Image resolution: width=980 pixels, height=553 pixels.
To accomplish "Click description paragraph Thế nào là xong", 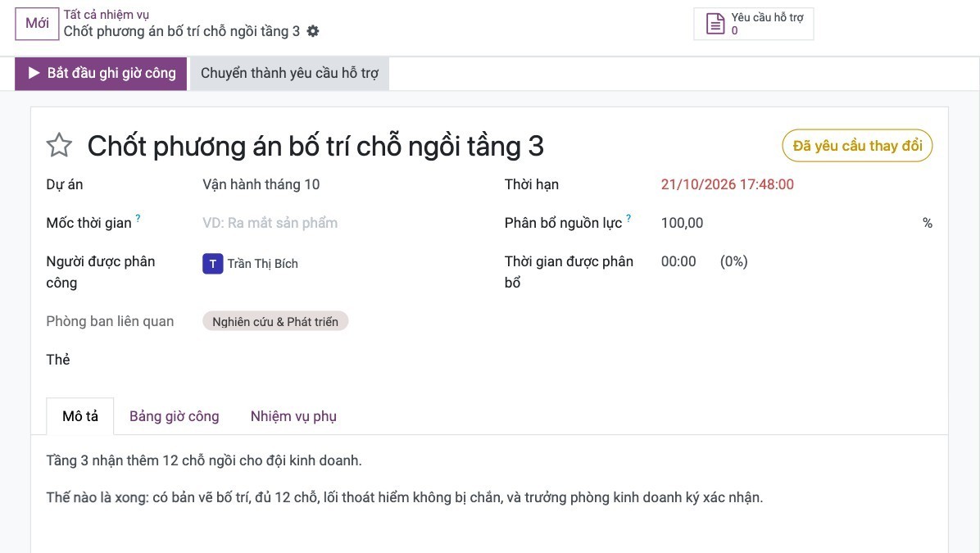I will [405, 498].
